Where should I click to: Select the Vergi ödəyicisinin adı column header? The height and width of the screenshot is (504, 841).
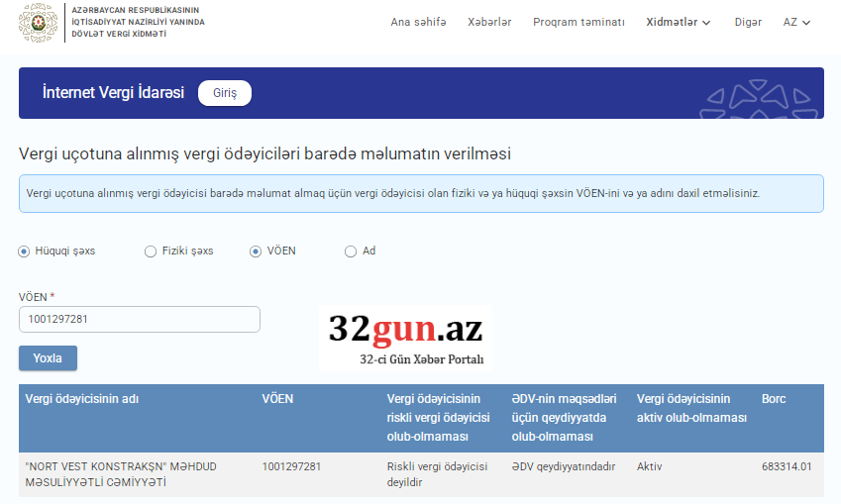[x=82, y=399]
